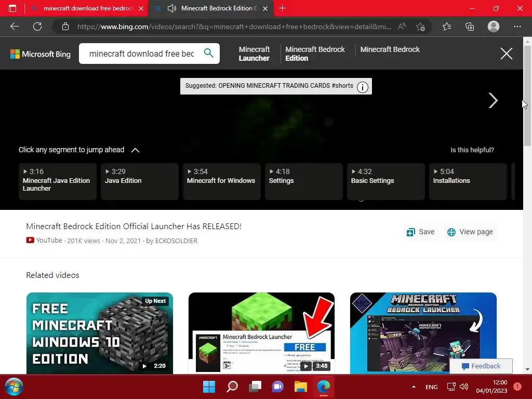Reload the current page
The width and height of the screenshot is (532, 399).
[37, 26]
